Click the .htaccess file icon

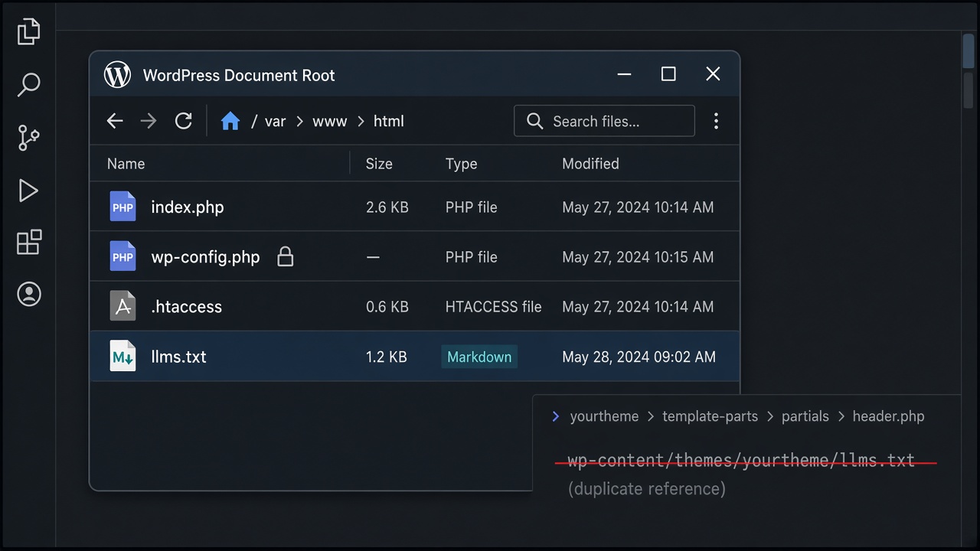click(x=122, y=306)
